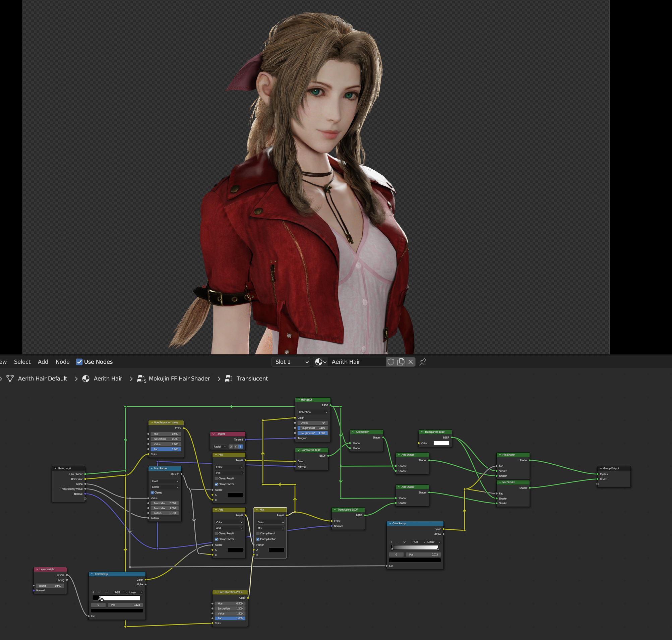672x640 pixels.
Task: Open the Linear interpolation dropdown in Map Range
Action: (x=165, y=487)
